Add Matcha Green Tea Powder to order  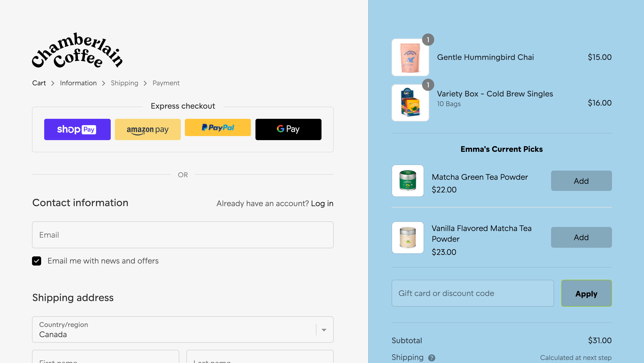[581, 181]
